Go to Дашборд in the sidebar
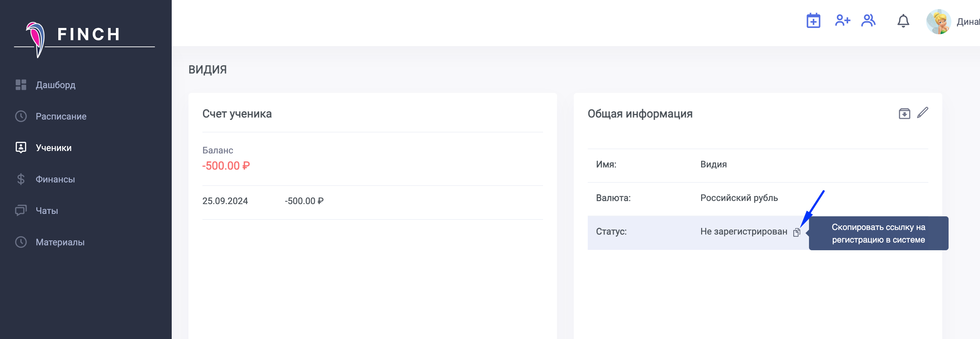This screenshot has width=980, height=339. 55,85
